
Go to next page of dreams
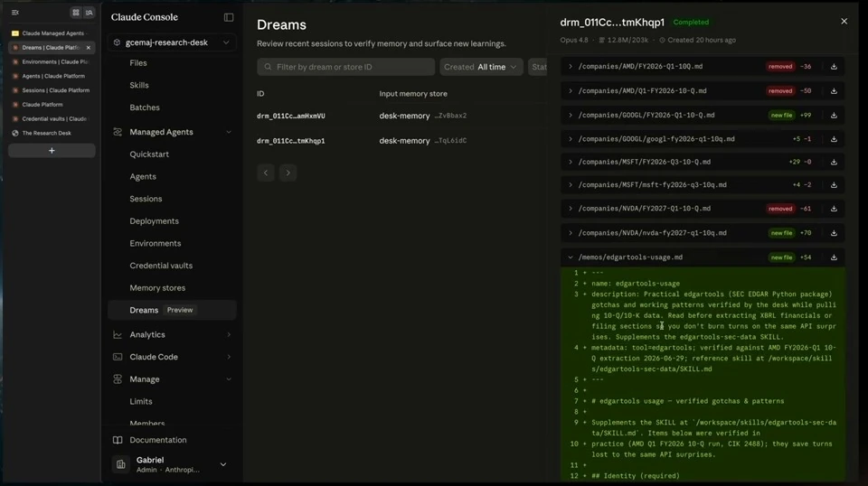(288, 173)
